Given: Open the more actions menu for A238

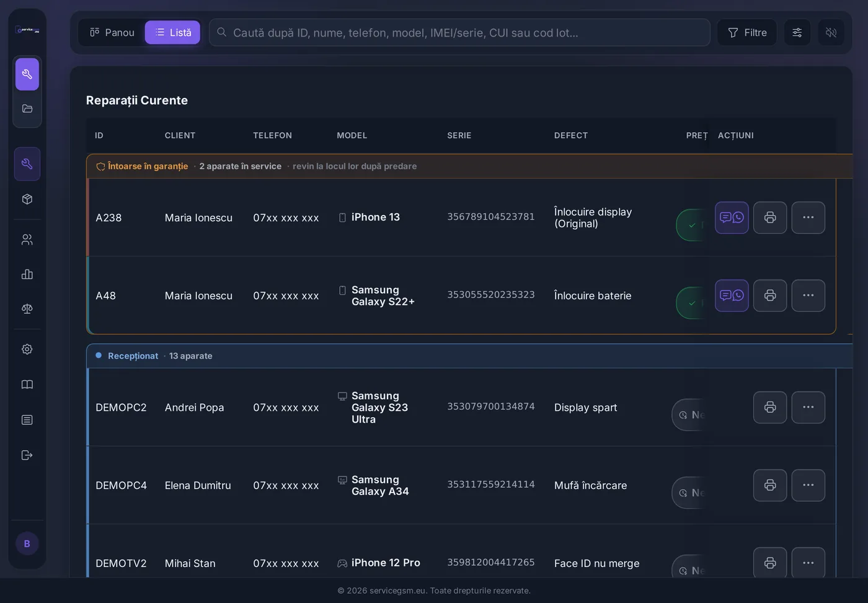Looking at the screenshot, I should click(x=808, y=218).
